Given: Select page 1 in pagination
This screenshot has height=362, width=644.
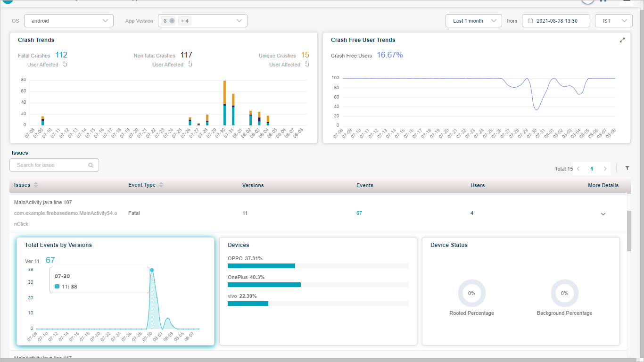Looking at the screenshot, I should tap(592, 169).
